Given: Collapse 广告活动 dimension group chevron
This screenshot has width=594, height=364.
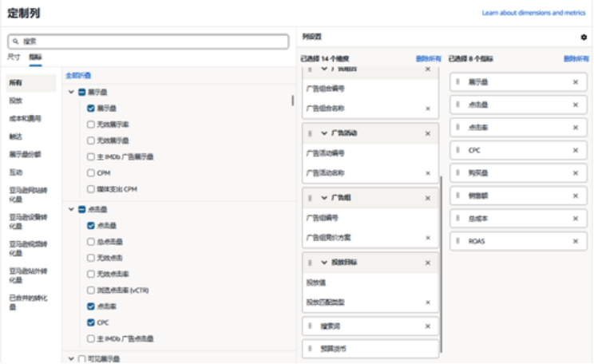Looking at the screenshot, I should tap(324, 133).
